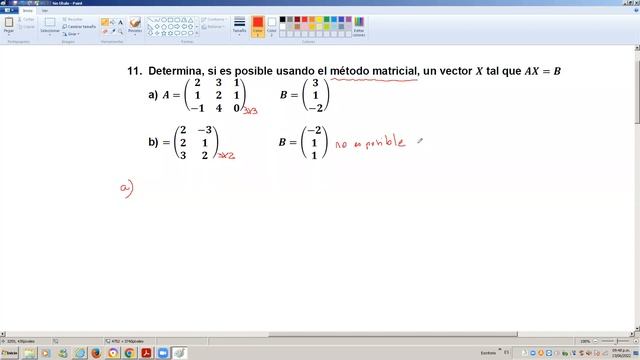The height and width of the screenshot is (360, 640).
Task: Expand the shapes gallery more arrow
Action: [x=197, y=33]
